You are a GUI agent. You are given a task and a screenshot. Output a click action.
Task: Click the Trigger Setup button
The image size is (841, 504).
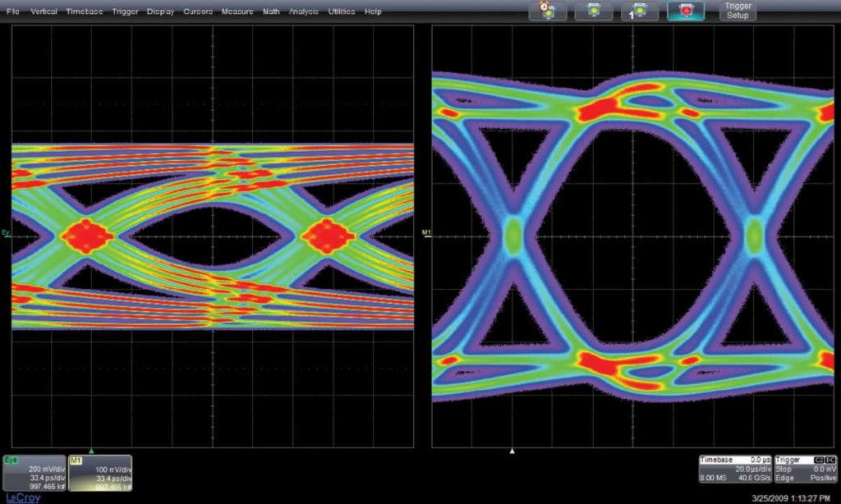point(737,11)
